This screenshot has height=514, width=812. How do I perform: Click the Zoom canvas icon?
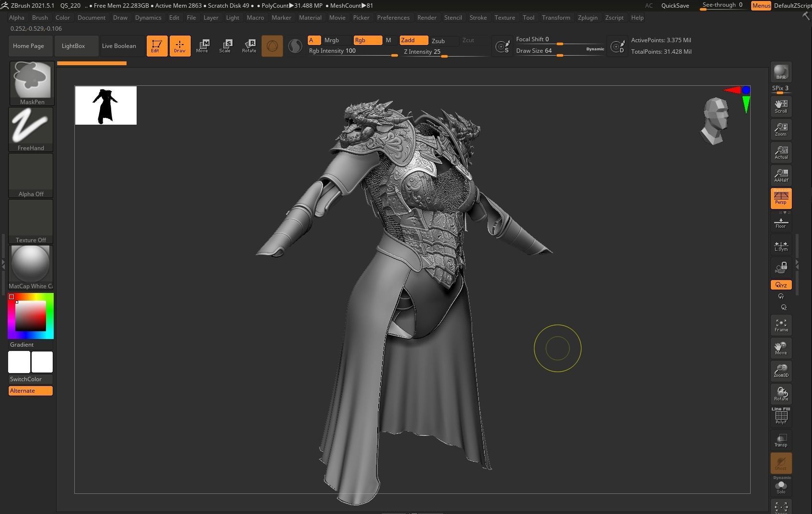coord(781,129)
